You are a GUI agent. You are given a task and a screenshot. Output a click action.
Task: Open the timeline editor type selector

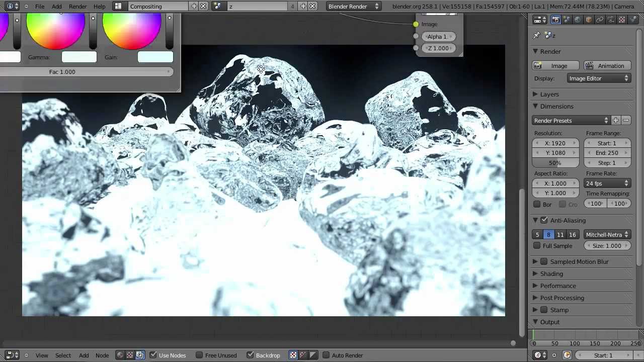coord(540,355)
